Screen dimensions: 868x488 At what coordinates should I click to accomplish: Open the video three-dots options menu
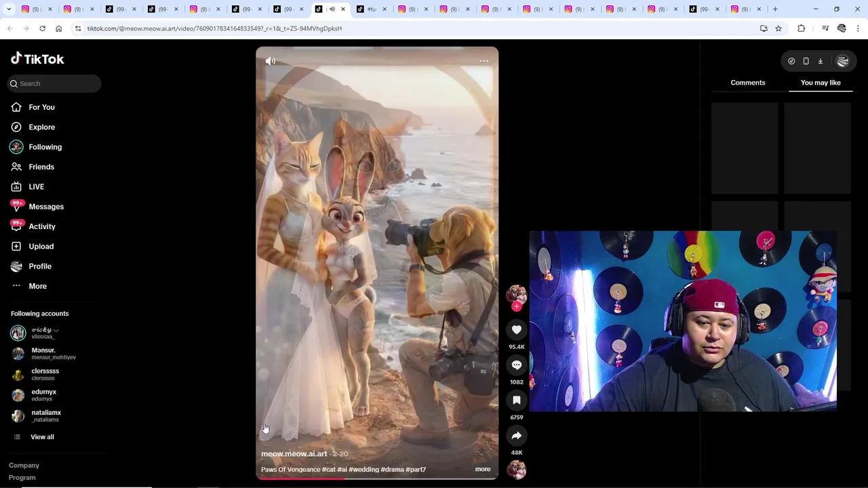coord(484,61)
